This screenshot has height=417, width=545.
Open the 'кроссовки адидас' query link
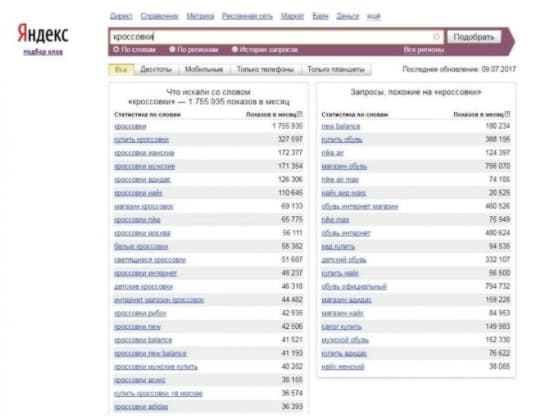tap(142, 180)
